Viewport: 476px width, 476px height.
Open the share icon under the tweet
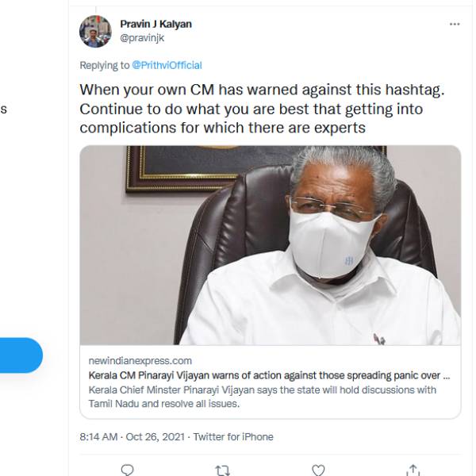coord(413,470)
